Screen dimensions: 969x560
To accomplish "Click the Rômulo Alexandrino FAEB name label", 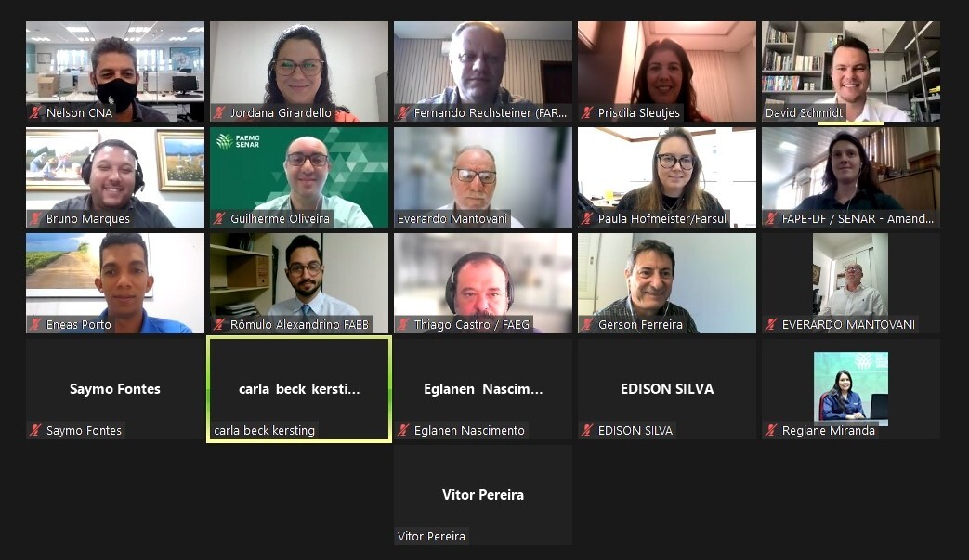I will 300,325.
